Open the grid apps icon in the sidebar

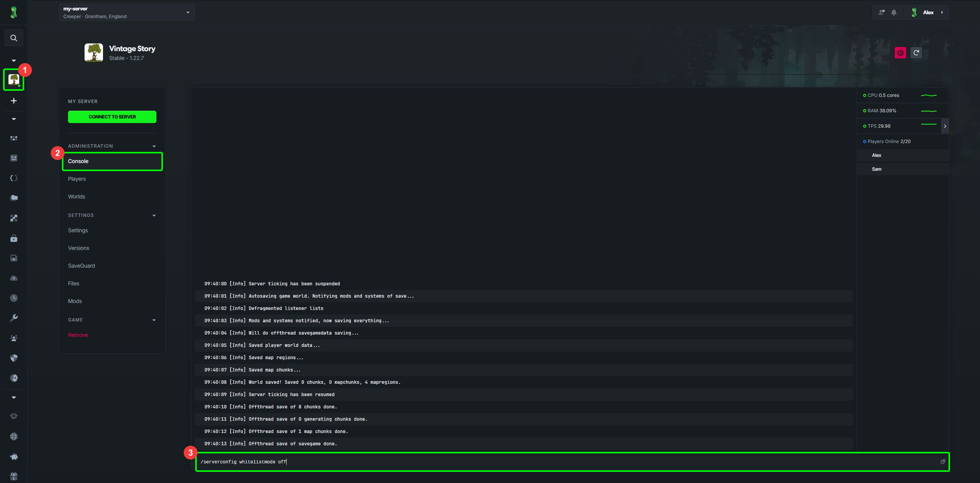tap(14, 138)
